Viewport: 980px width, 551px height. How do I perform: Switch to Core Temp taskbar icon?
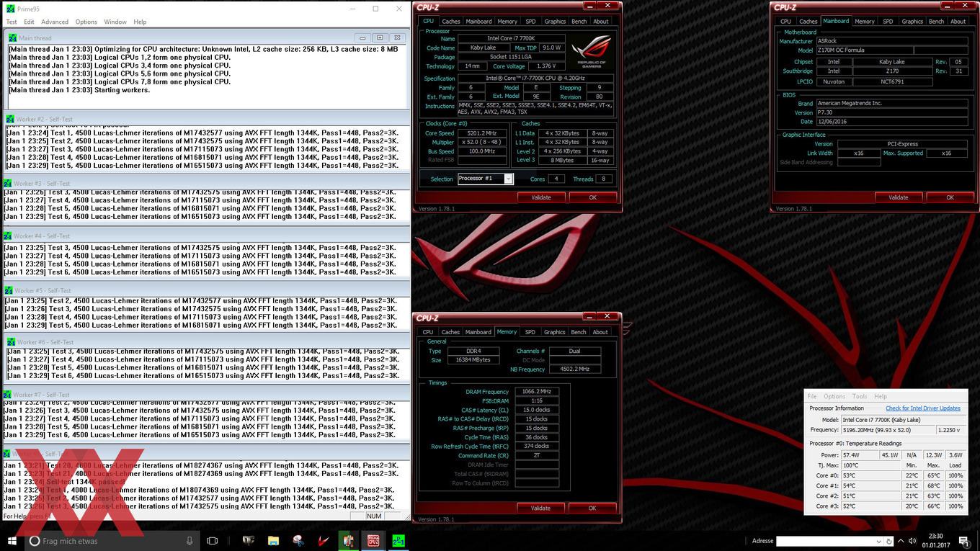tap(348, 541)
